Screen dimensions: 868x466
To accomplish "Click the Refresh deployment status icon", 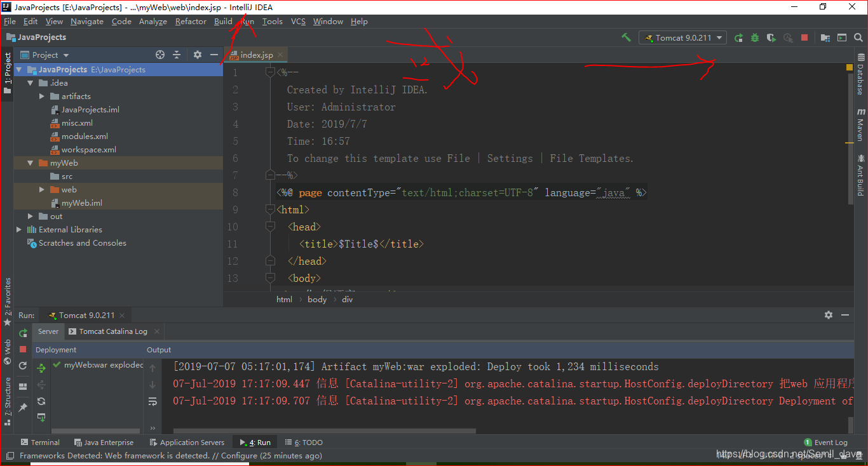I will [41, 401].
